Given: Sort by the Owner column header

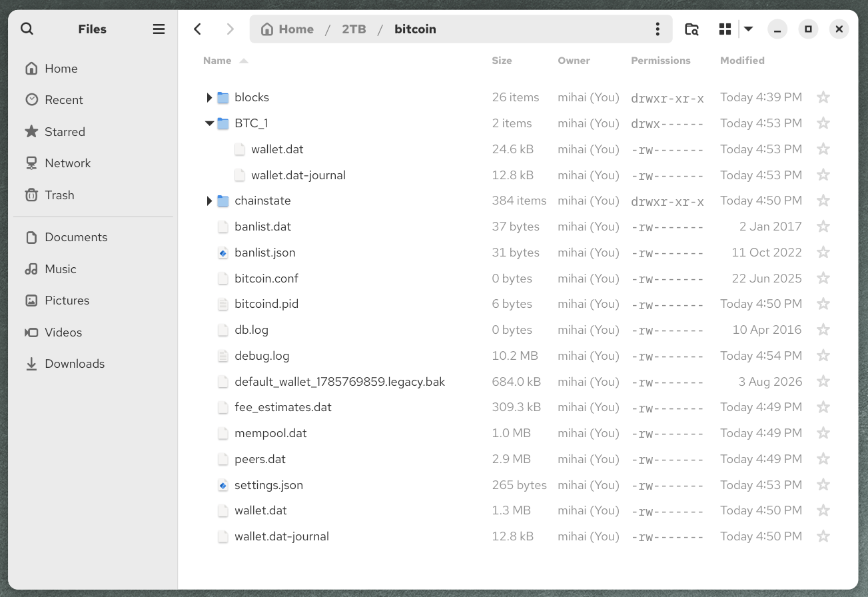Looking at the screenshot, I should tap(574, 61).
